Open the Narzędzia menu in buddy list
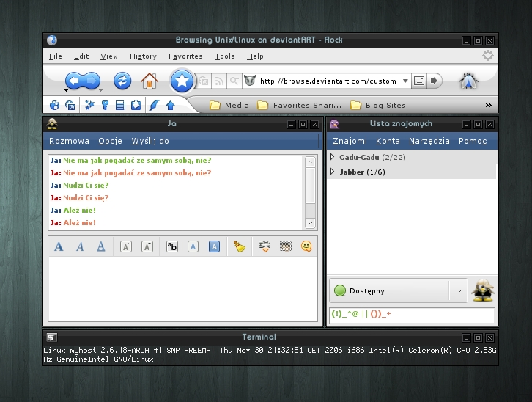 (x=429, y=141)
